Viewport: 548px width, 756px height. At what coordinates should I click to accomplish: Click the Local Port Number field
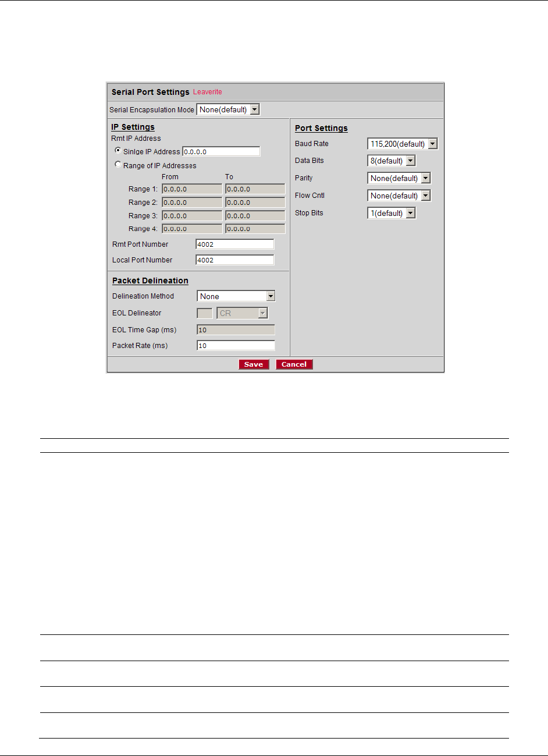(x=235, y=260)
